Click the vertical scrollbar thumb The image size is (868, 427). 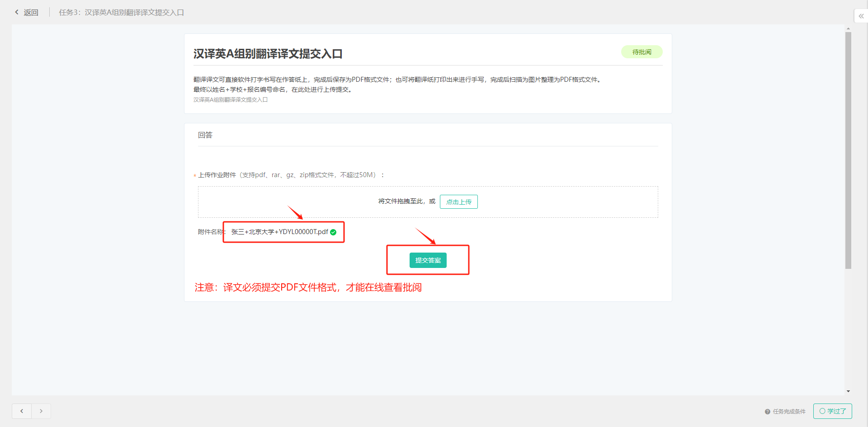[x=848, y=149]
